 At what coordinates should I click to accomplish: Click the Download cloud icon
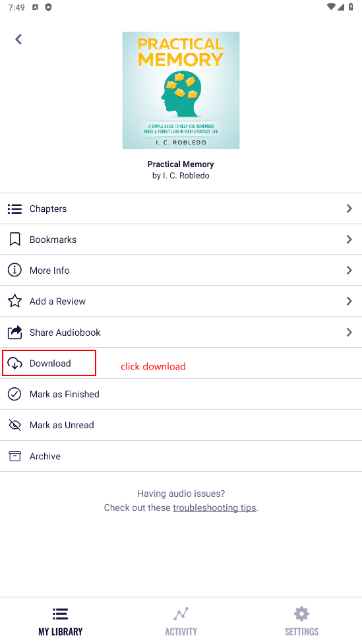click(15, 363)
